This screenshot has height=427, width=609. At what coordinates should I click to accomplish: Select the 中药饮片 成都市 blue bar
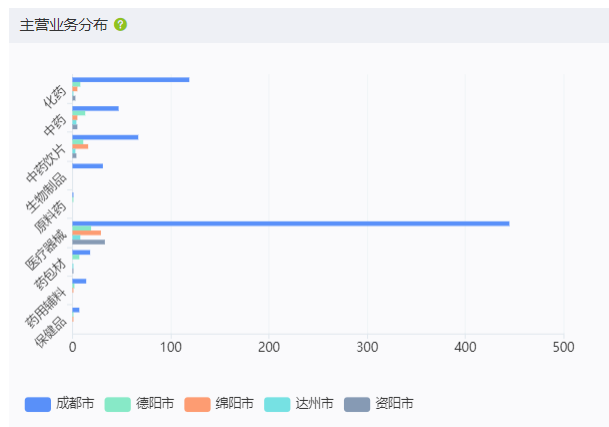105,137
